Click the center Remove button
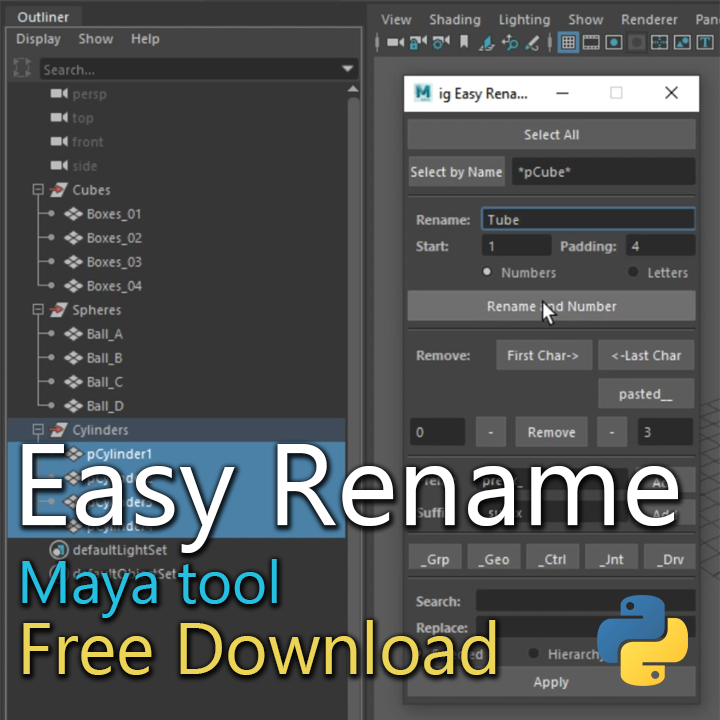Screen dimensions: 720x720 coord(551,432)
